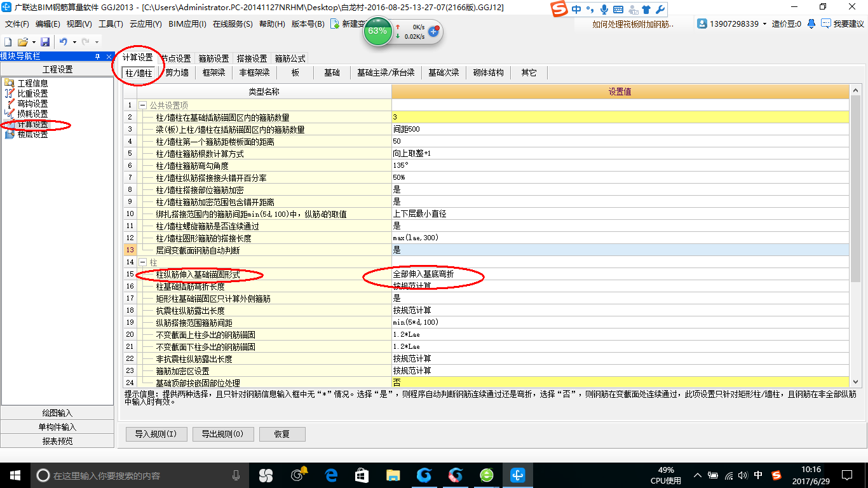Image resolution: width=868 pixels, height=488 pixels.
Task: Click the taskbar volume speaker icon
Action: 743,475
